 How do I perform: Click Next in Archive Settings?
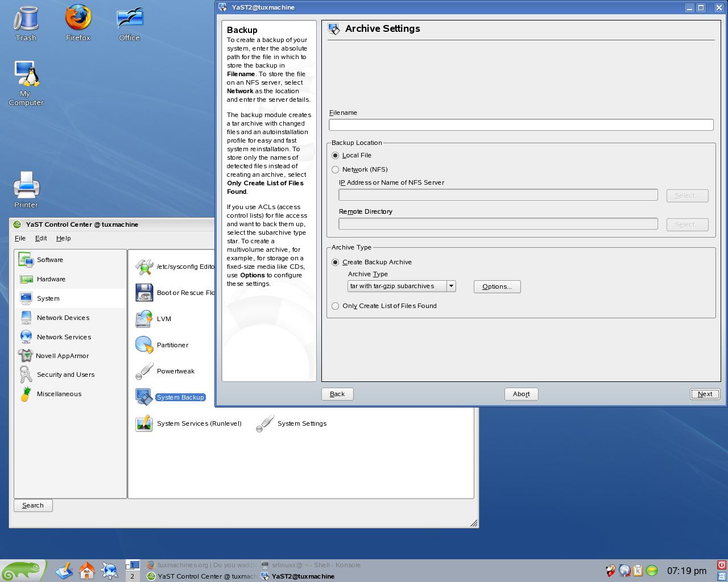(x=705, y=394)
